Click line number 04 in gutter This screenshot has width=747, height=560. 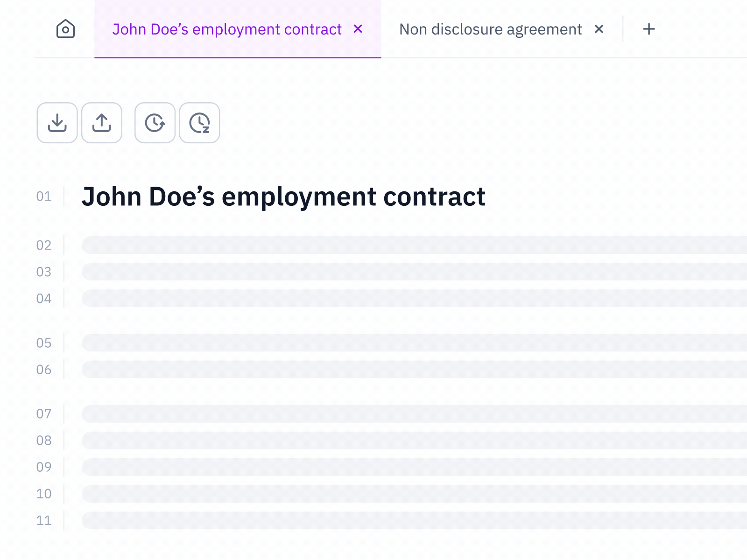[44, 299]
